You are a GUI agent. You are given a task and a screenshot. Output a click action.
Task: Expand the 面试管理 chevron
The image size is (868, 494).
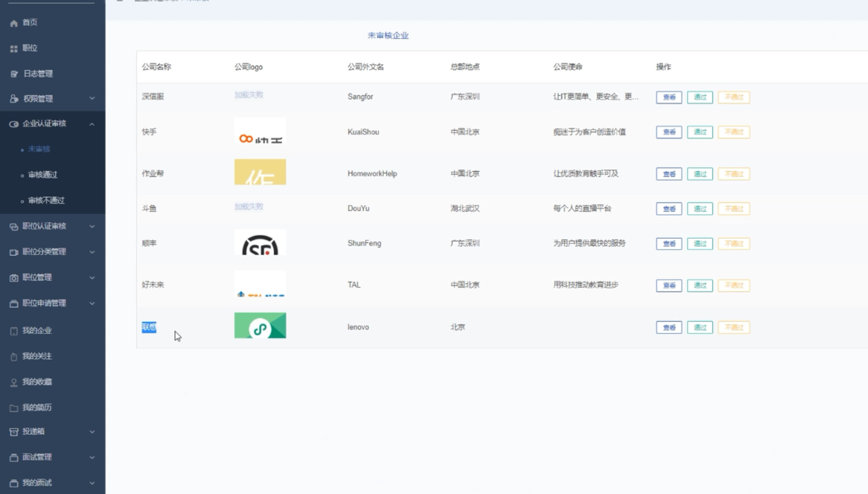pyautogui.click(x=92, y=457)
